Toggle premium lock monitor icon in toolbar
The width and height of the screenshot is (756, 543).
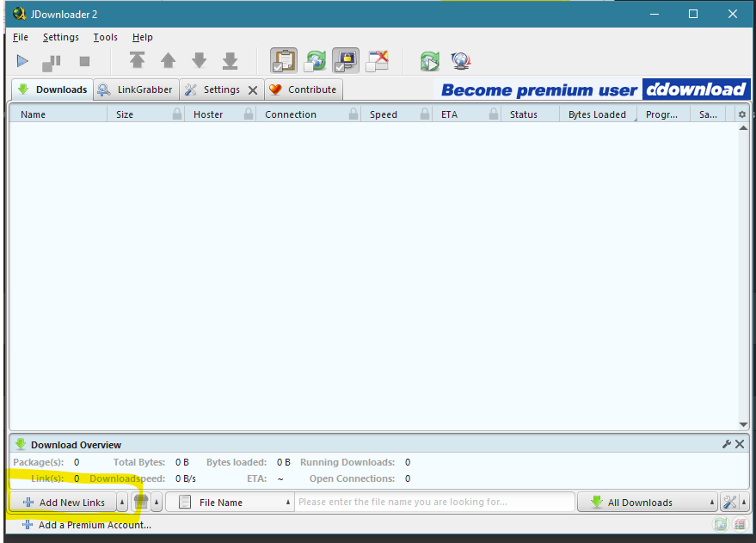click(346, 61)
